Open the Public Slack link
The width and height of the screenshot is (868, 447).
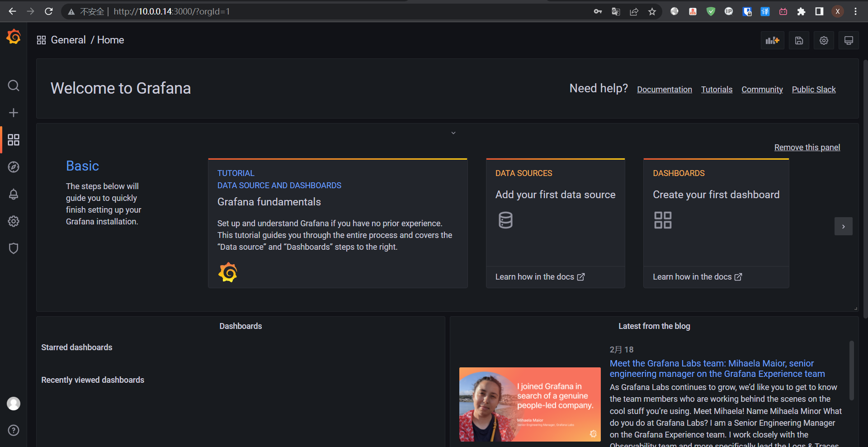[814, 90]
